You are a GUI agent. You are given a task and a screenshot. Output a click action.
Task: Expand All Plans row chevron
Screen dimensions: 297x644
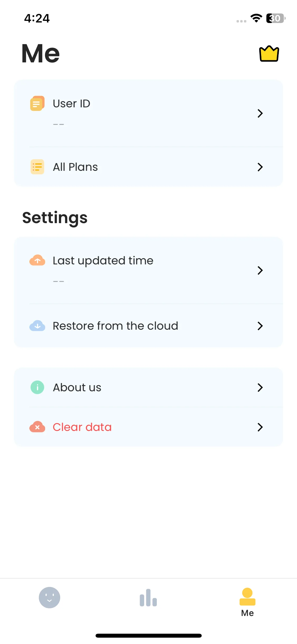(x=260, y=167)
